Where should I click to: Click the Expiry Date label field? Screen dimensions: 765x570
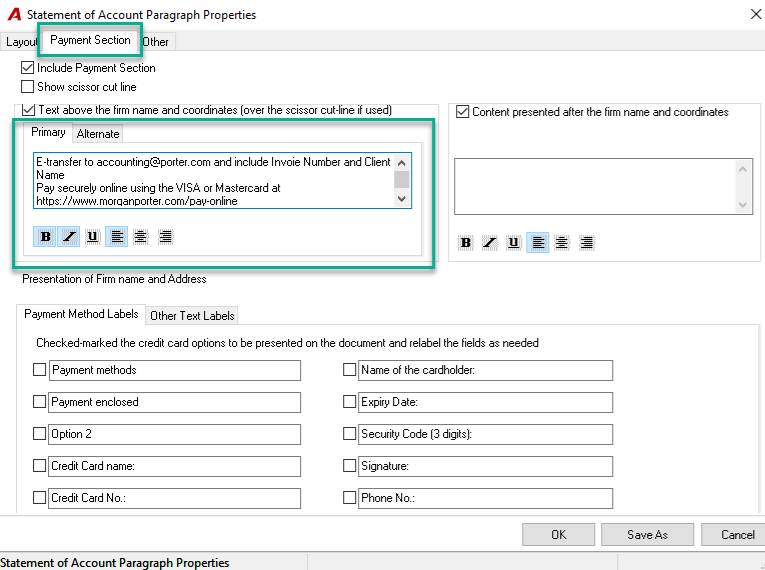[x=485, y=403]
